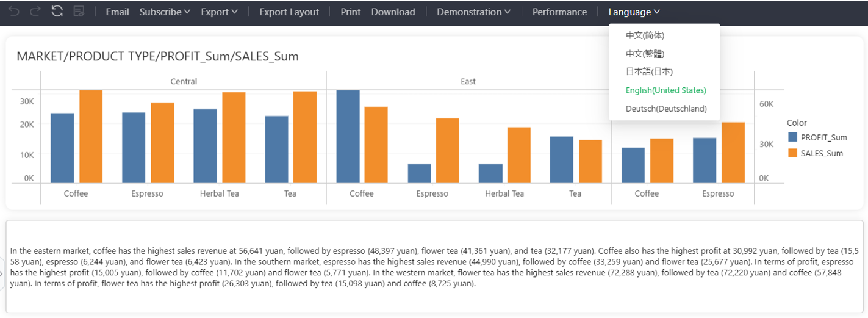This screenshot has height=318, width=868.
Task: Click the Email button
Action: coord(117,12)
